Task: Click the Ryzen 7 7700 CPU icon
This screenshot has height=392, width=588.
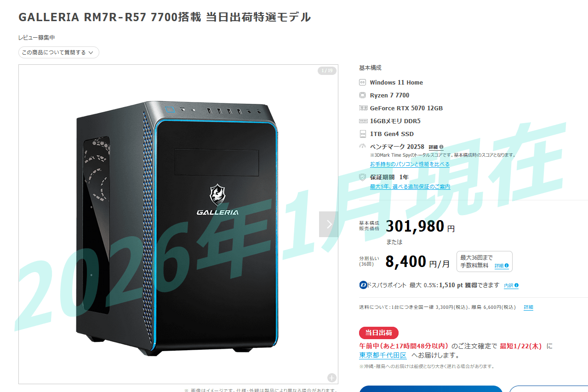Action: pyautogui.click(x=362, y=95)
